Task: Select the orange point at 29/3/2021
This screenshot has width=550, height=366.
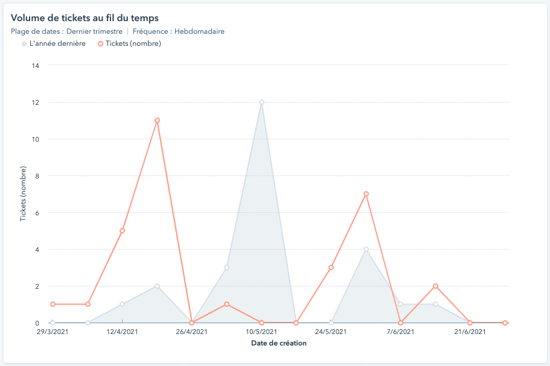Action: 53,304
